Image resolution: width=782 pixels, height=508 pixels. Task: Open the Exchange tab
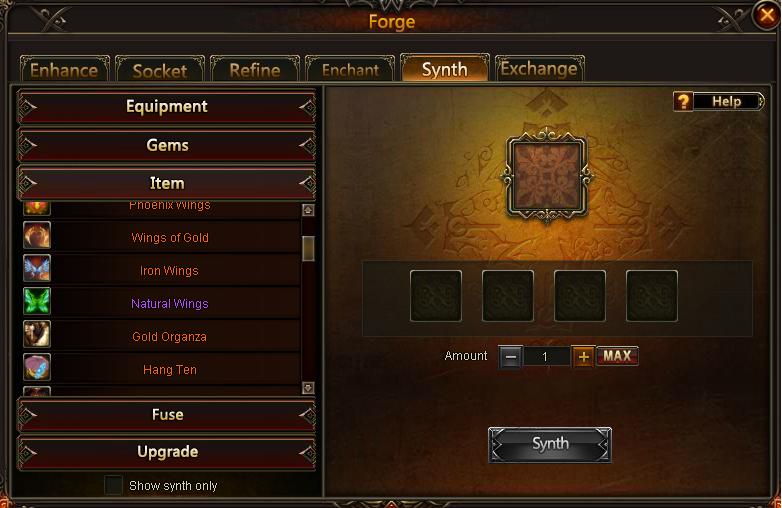pos(539,69)
